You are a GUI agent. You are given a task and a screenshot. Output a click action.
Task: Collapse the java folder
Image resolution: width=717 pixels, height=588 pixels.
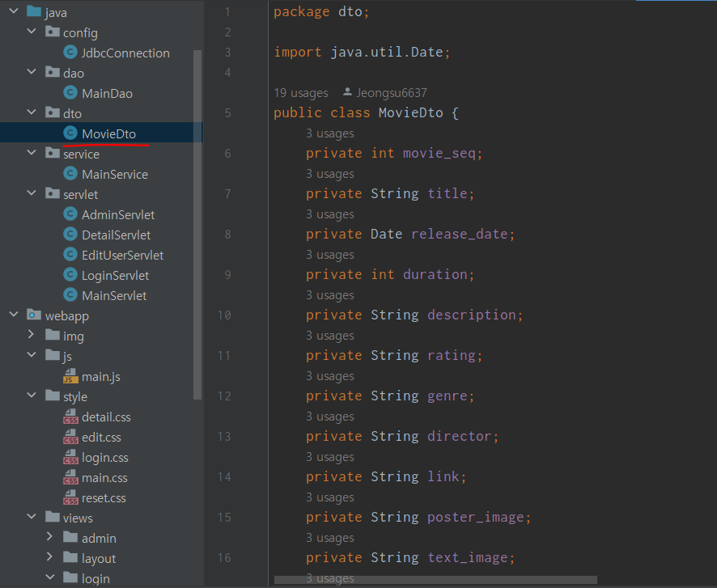[x=14, y=11]
